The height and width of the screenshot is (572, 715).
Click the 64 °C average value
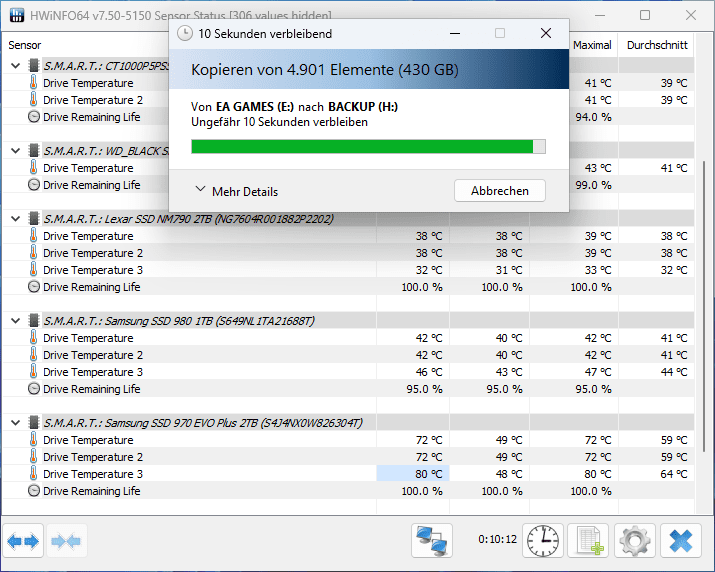pyautogui.click(x=674, y=474)
